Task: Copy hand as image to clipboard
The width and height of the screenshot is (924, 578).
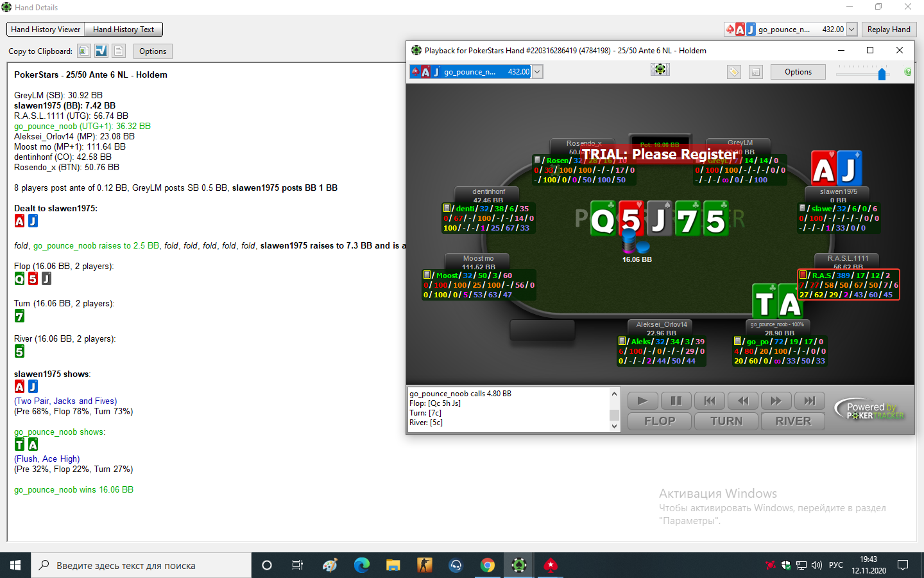Action: click(84, 51)
